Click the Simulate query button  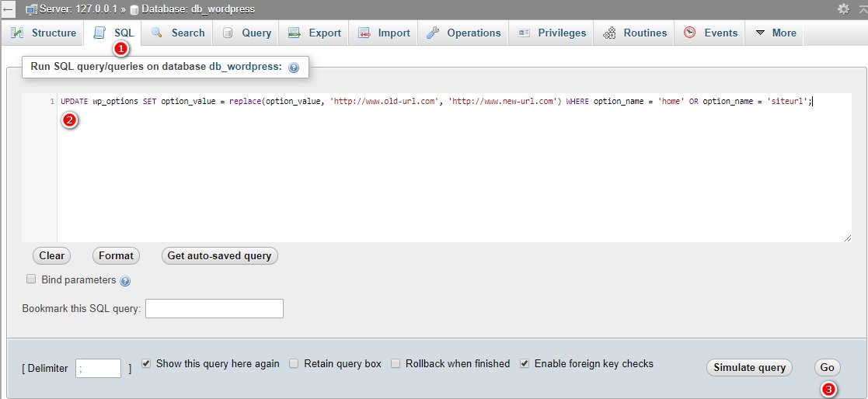749,368
